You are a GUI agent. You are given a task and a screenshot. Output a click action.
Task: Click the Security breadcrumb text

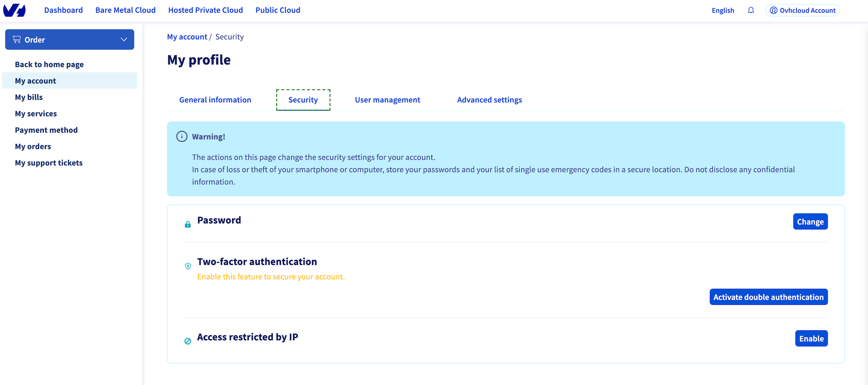(229, 37)
